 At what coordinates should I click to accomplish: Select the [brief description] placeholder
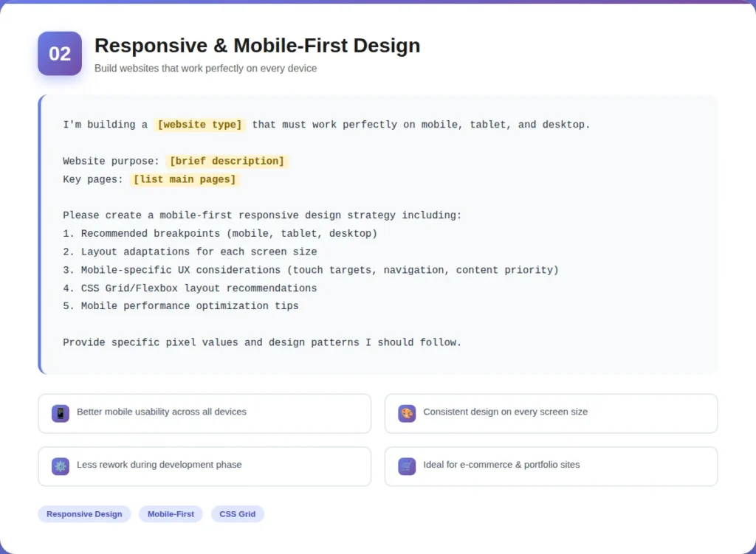227,161
